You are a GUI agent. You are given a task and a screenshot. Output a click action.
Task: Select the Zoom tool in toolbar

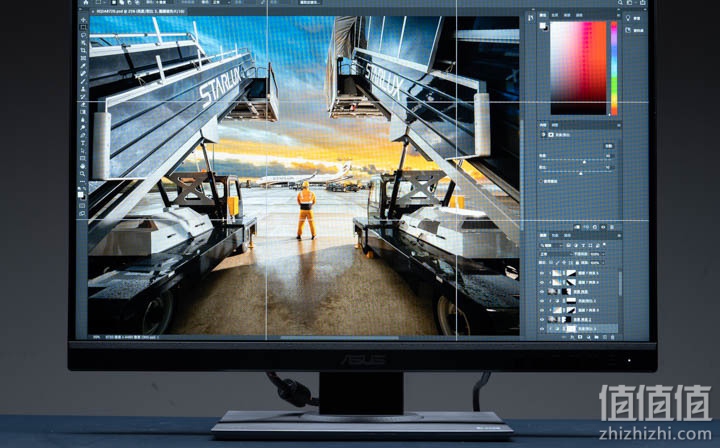coord(83,174)
